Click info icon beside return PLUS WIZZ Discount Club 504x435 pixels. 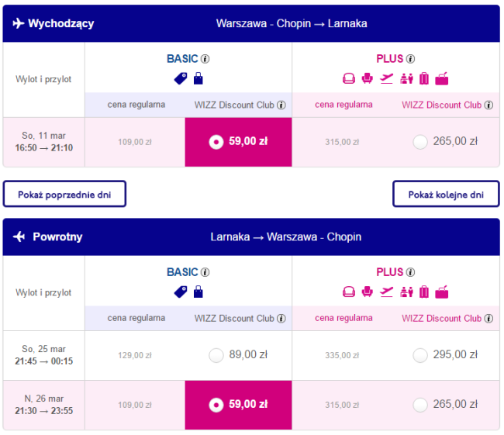click(488, 318)
